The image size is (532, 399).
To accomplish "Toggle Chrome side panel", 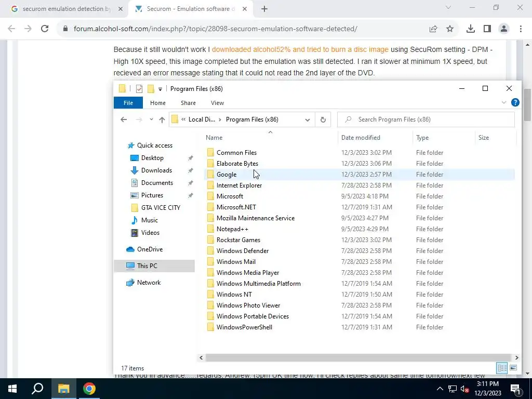I will point(487,29).
